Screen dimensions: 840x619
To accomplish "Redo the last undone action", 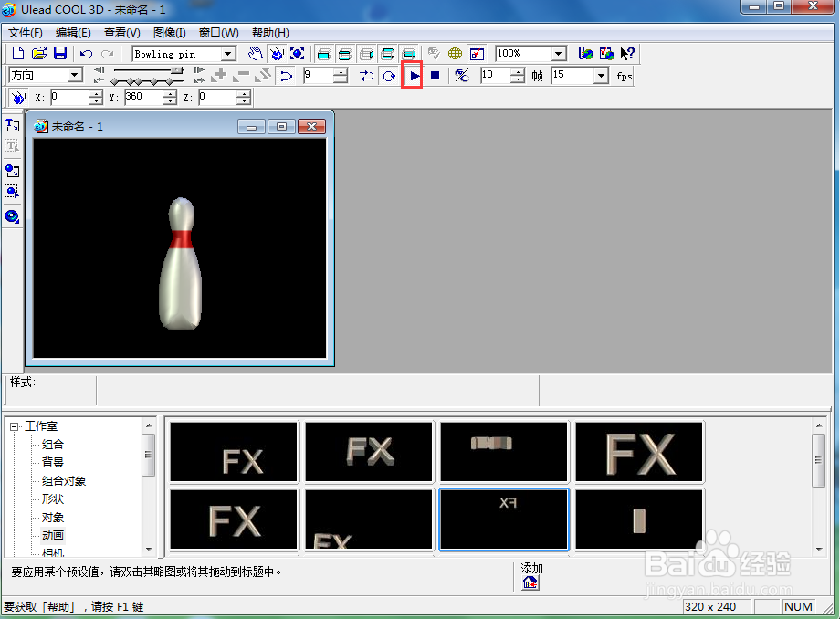I will click(x=107, y=54).
